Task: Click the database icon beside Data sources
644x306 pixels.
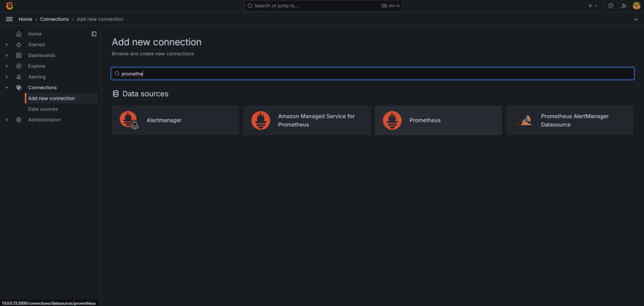Action: 116,94
